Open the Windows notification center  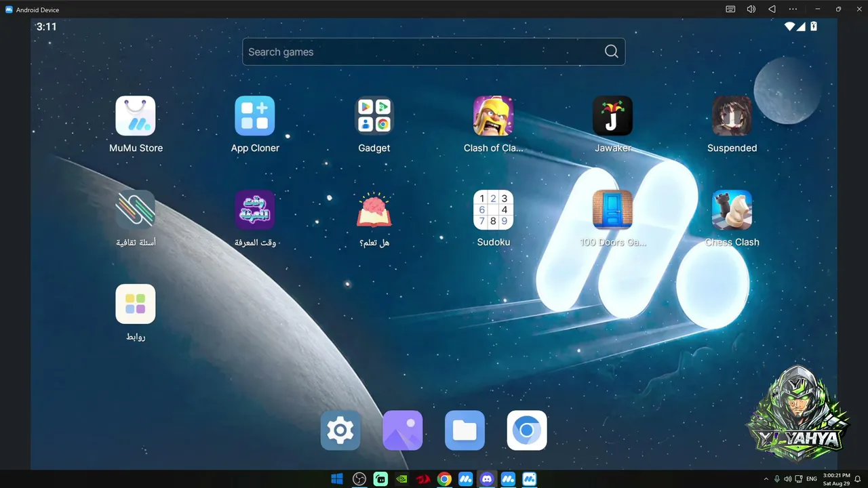click(x=858, y=479)
